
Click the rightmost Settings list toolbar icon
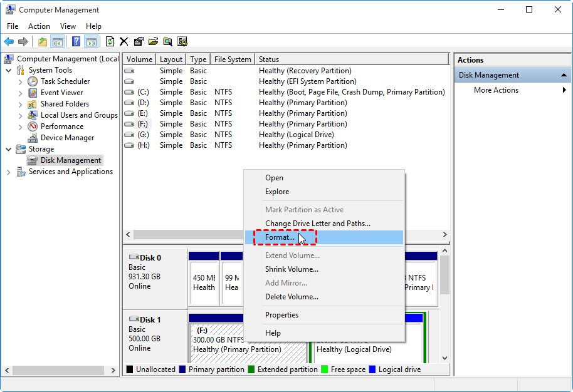(x=182, y=41)
